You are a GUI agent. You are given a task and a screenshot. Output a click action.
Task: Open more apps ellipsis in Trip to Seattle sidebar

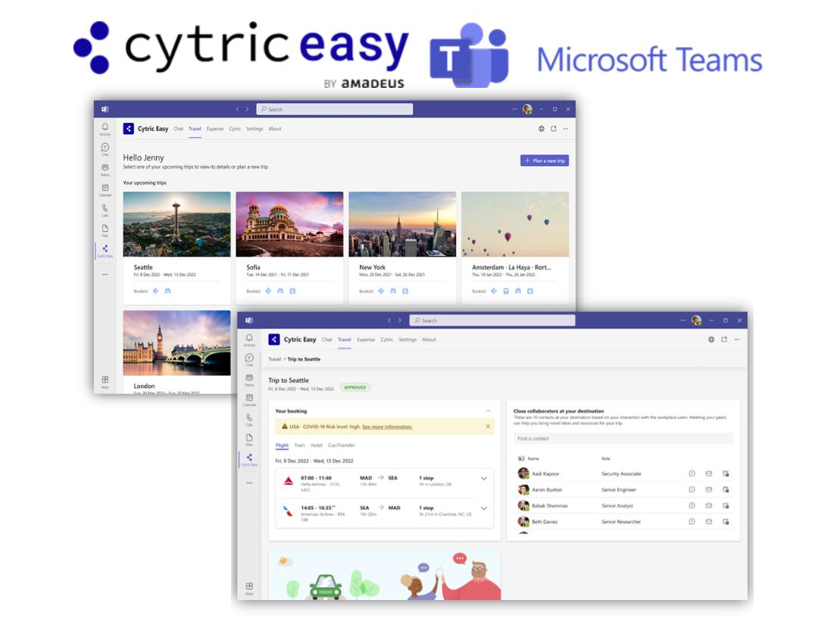(249, 483)
